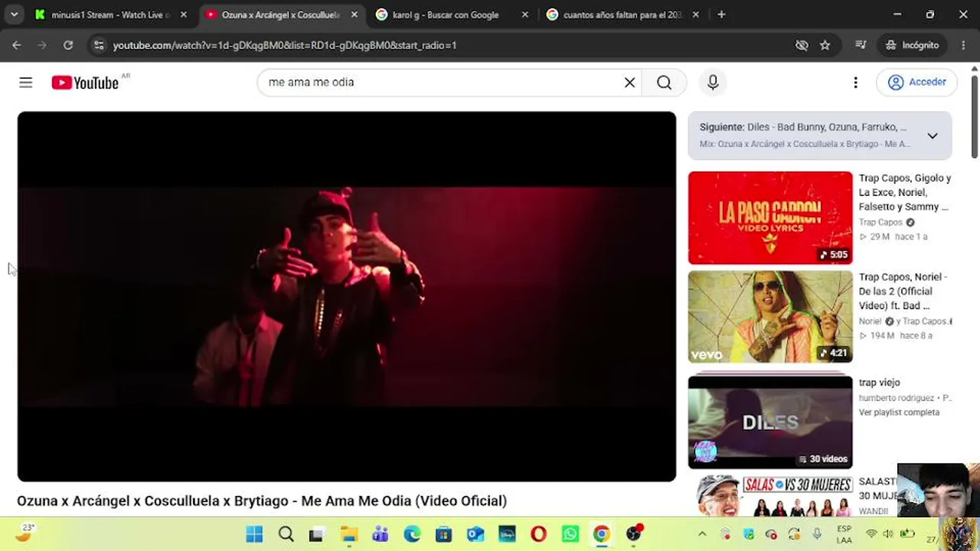Run the YouTube search magnifier button
Screen dimensions: 980x551
click(x=664, y=83)
